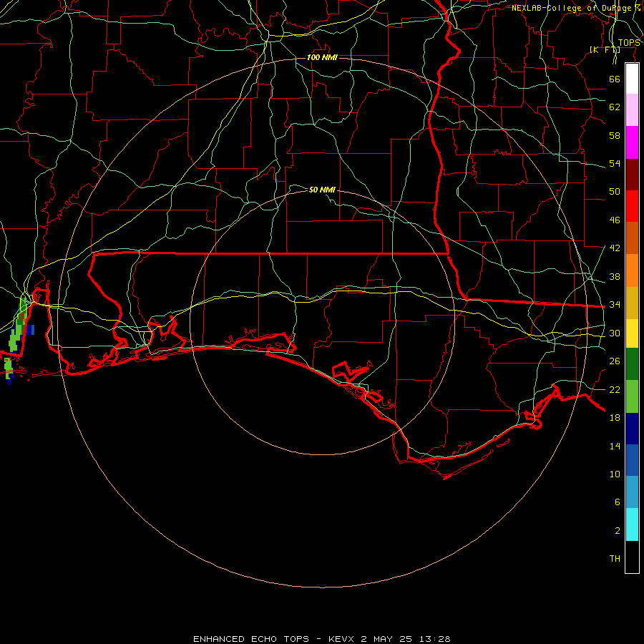Click the orange swatch between 38 and 42
Screen dimensions: 644x644
coord(632,270)
